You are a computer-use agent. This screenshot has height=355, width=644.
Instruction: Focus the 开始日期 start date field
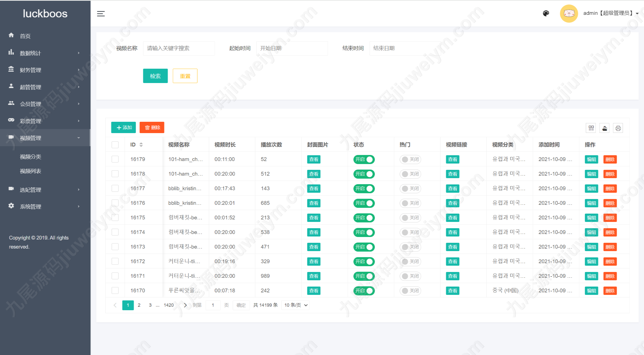292,48
